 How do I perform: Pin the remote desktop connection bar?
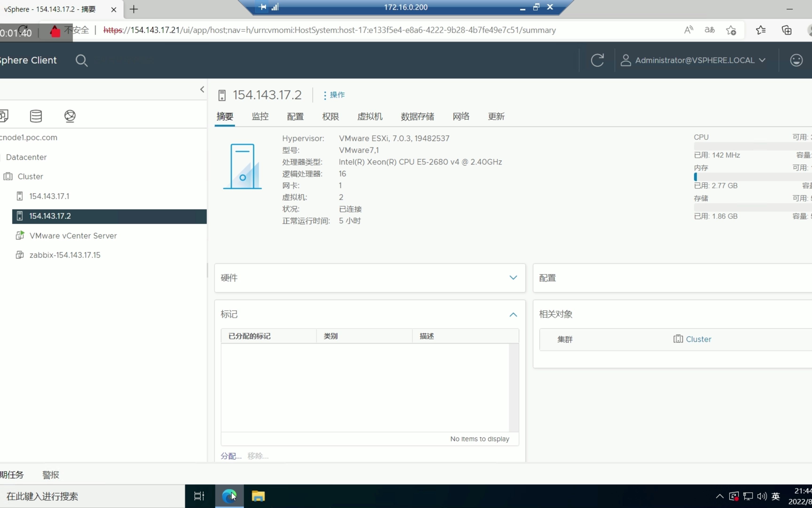click(262, 7)
